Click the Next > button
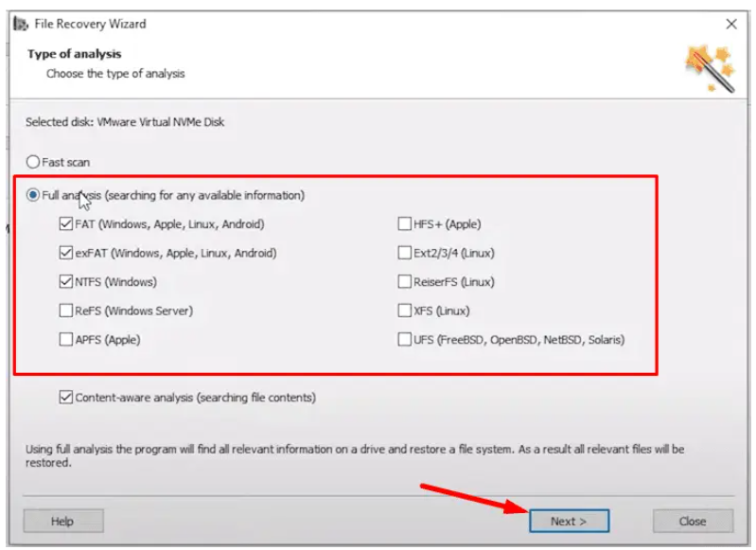Image resolution: width=756 pixels, height=550 pixels. (x=569, y=521)
